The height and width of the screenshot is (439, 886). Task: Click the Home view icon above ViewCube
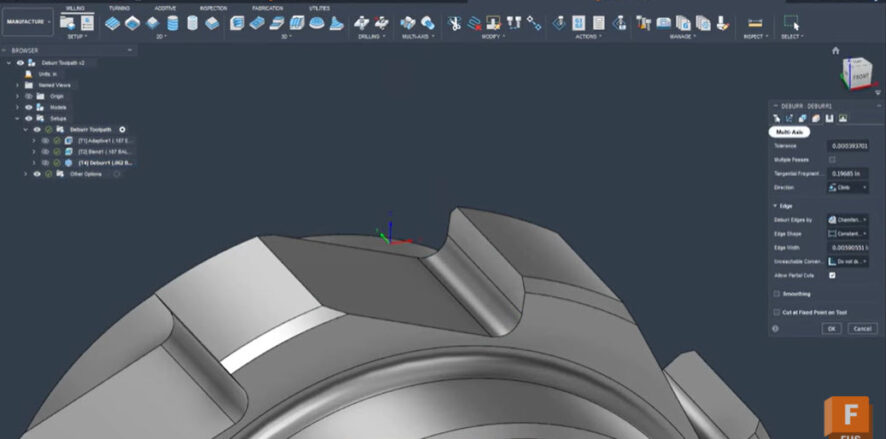tap(835, 50)
